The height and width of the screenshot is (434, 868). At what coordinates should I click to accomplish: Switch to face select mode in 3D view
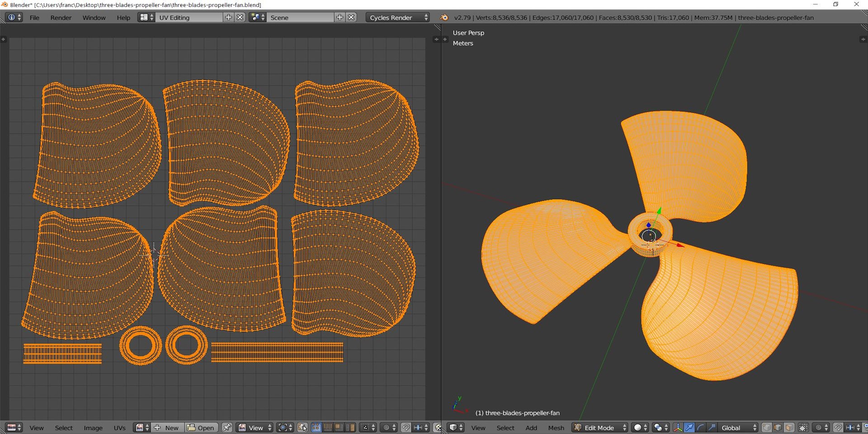[789, 428]
